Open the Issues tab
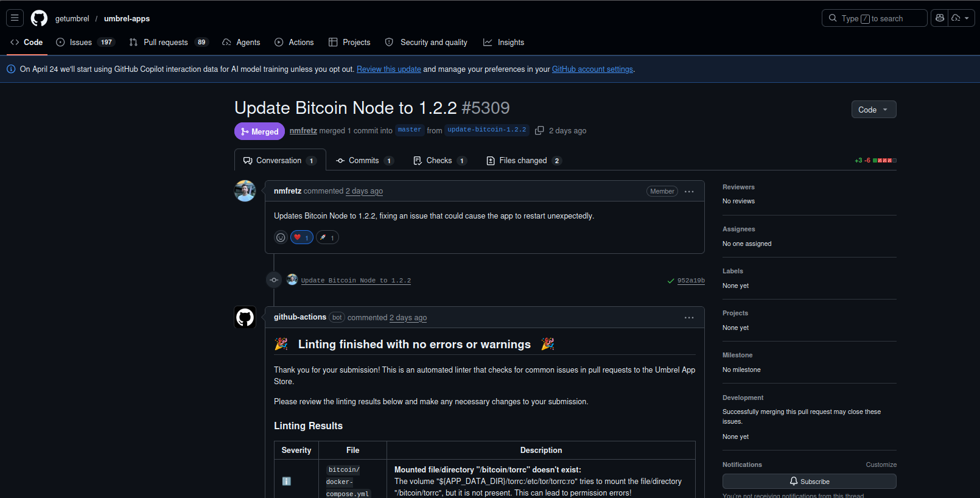This screenshot has width=980, height=498. (x=85, y=42)
